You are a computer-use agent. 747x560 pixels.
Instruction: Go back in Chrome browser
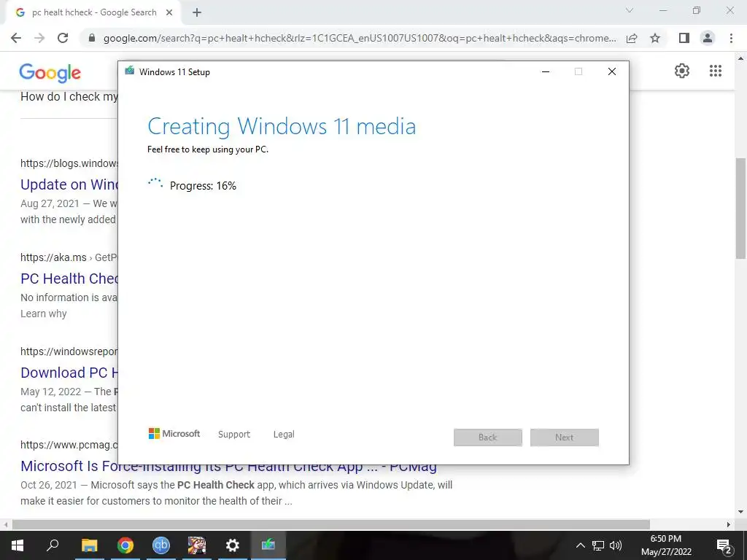click(16, 38)
